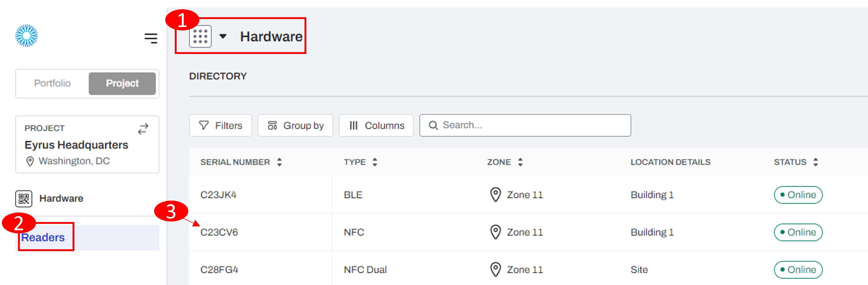The height and width of the screenshot is (285, 868).
Task: Click zone pin icon in C23CV6 row
Action: 495,232
